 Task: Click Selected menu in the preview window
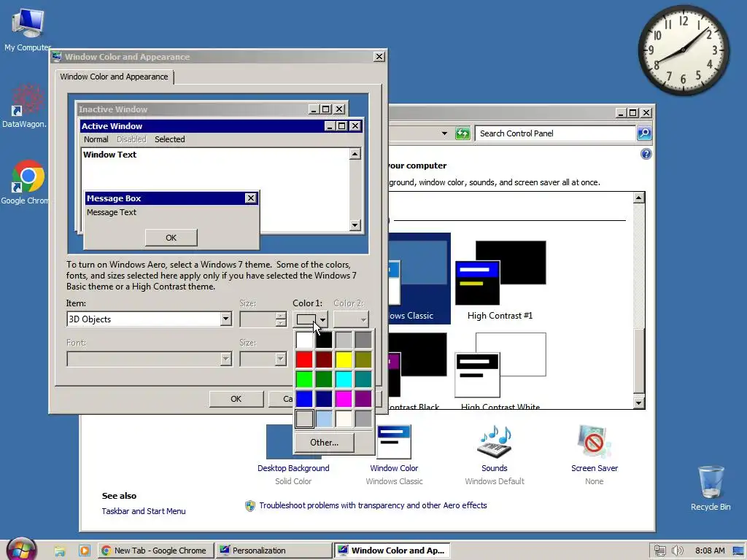169,139
